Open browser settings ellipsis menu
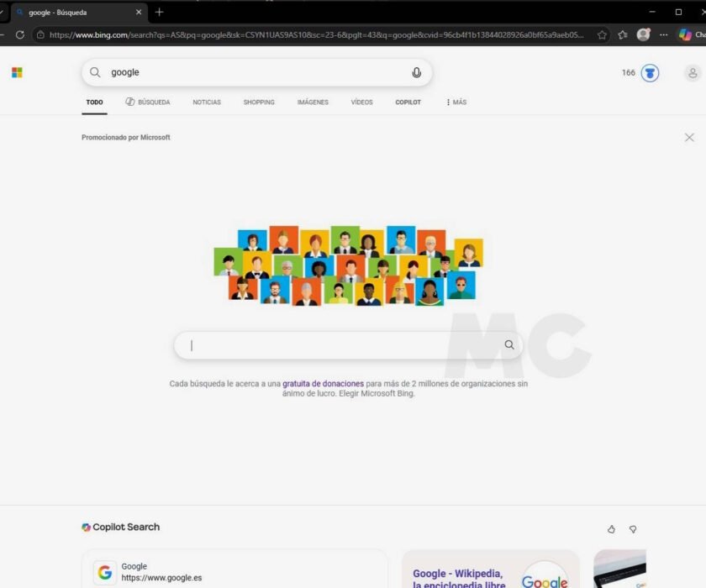 pyautogui.click(x=664, y=34)
